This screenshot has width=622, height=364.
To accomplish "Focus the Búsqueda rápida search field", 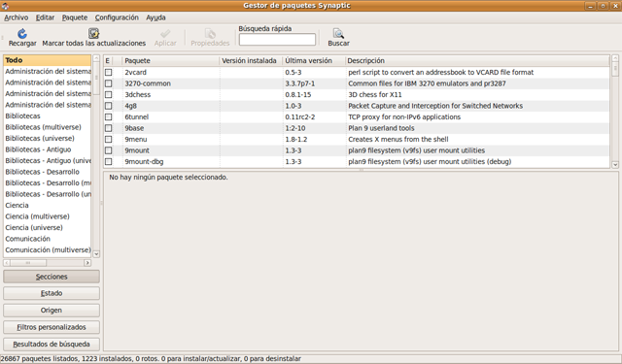I will click(277, 39).
